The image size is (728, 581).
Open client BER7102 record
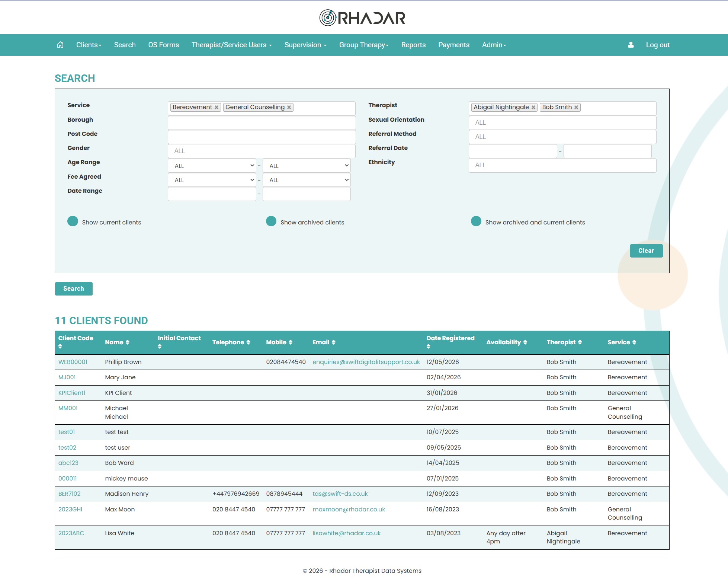click(70, 494)
